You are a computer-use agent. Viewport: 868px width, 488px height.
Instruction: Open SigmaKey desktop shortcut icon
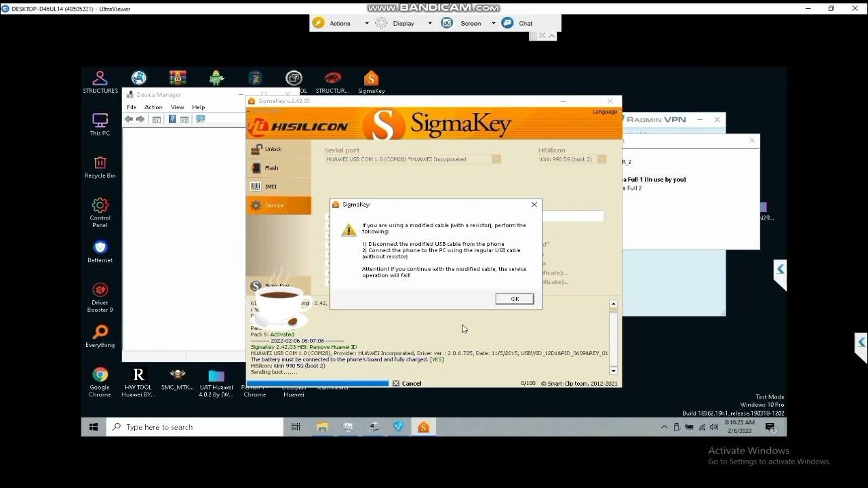tap(371, 82)
